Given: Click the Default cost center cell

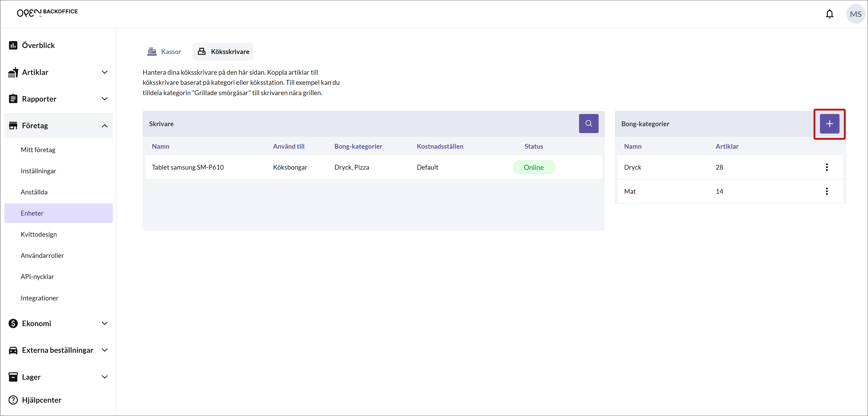Looking at the screenshot, I should [427, 167].
